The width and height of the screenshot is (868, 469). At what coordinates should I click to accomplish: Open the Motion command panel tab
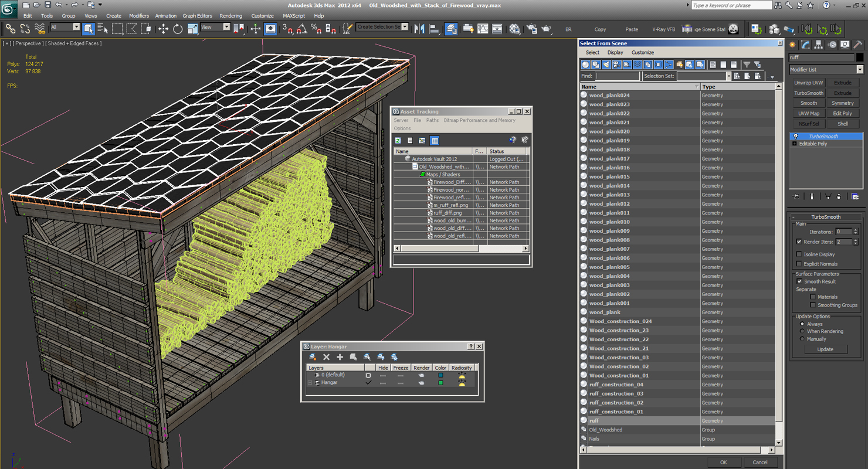pos(832,45)
